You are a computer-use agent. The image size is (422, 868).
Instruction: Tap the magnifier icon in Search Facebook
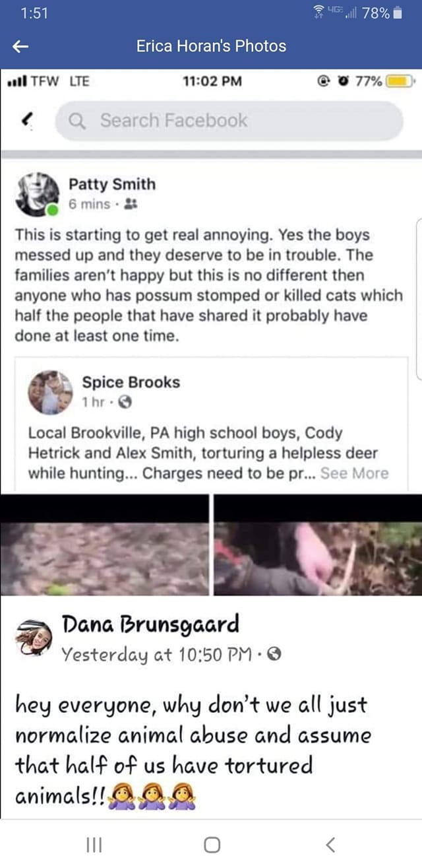[x=78, y=121]
